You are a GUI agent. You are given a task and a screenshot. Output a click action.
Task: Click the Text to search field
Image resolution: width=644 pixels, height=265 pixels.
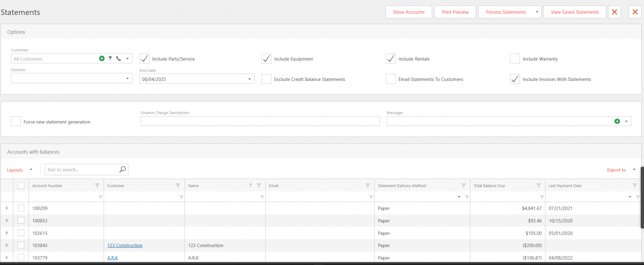pos(82,170)
